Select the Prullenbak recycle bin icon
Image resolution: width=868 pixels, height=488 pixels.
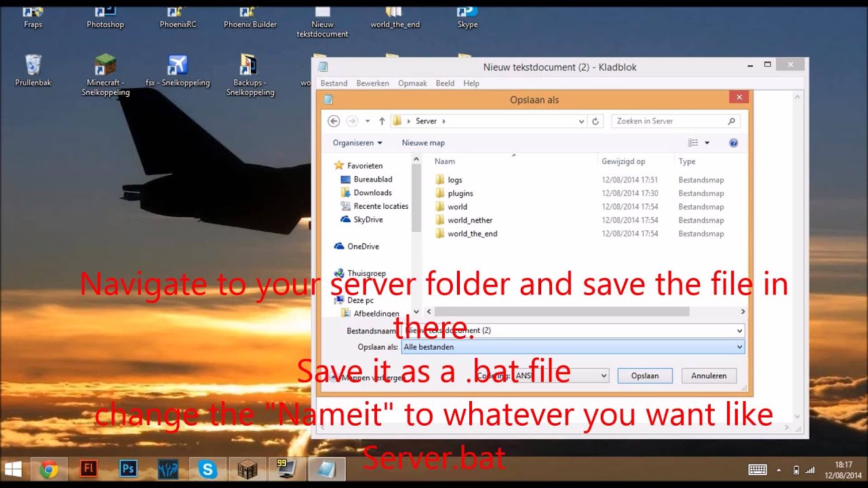33,70
